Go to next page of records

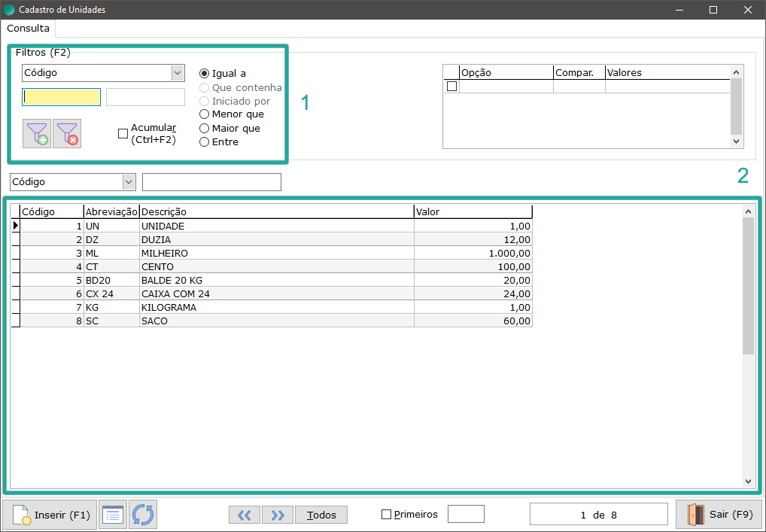click(x=278, y=515)
